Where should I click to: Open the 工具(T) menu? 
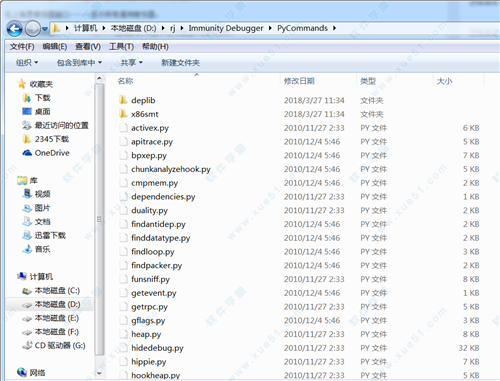[121, 47]
